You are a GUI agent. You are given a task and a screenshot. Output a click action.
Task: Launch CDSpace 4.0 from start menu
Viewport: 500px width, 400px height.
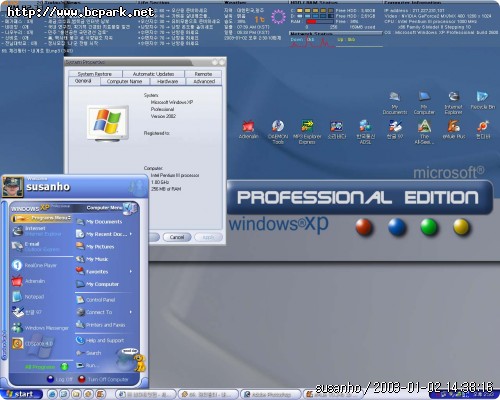pyautogui.click(x=42, y=343)
